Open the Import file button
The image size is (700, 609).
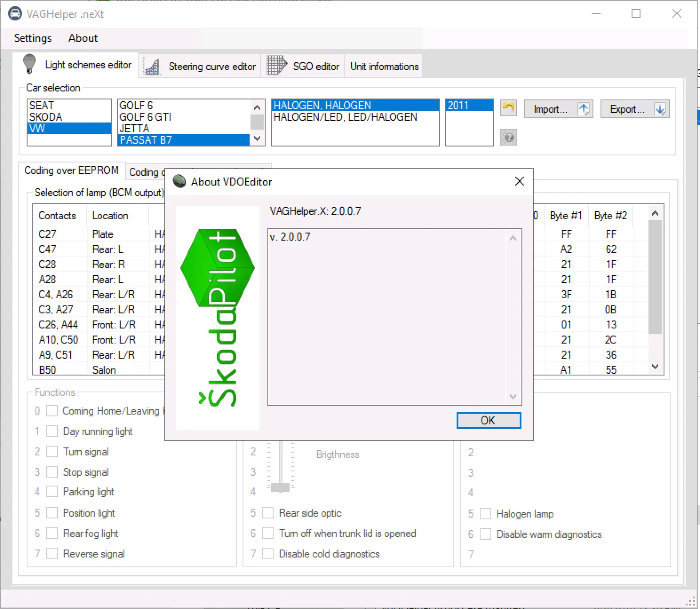pyautogui.click(x=559, y=109)
